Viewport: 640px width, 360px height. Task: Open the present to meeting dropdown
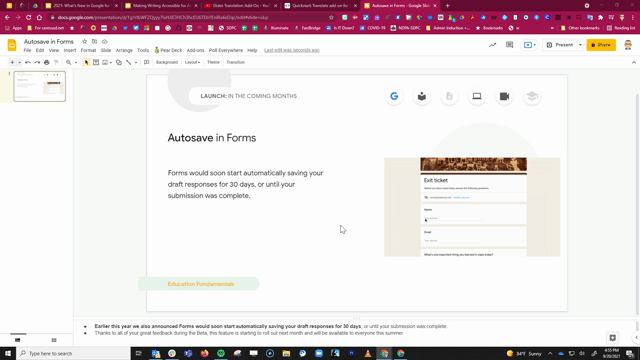coord(530,45)
